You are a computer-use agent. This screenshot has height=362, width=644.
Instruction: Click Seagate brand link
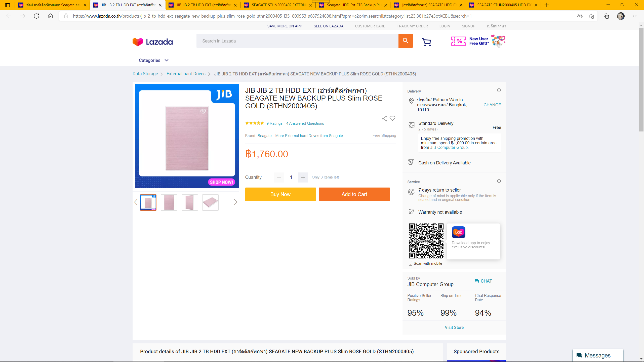coord(264,136)
